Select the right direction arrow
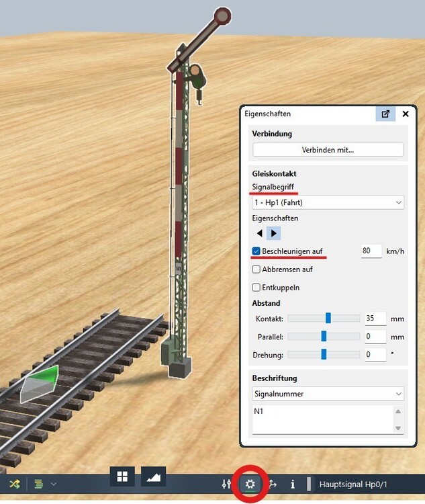The image size is (425, 504). (274, 233)
